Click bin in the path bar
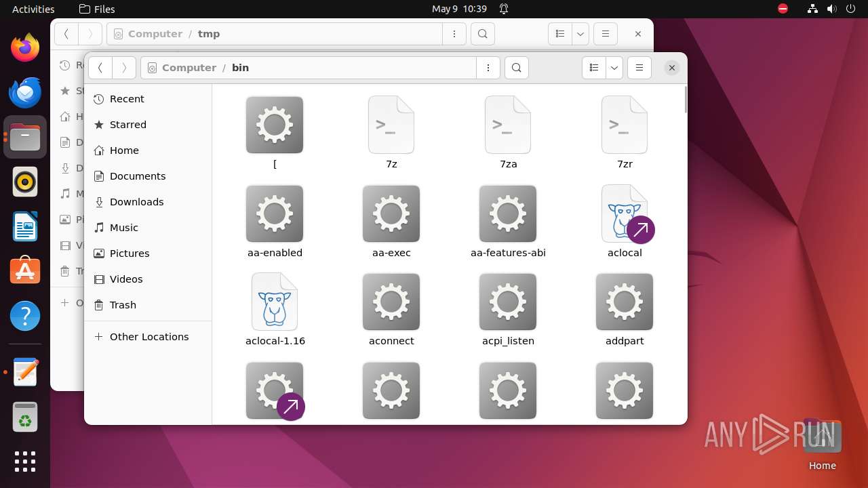The height and width of the screenshot is (488, 868). 240,68
